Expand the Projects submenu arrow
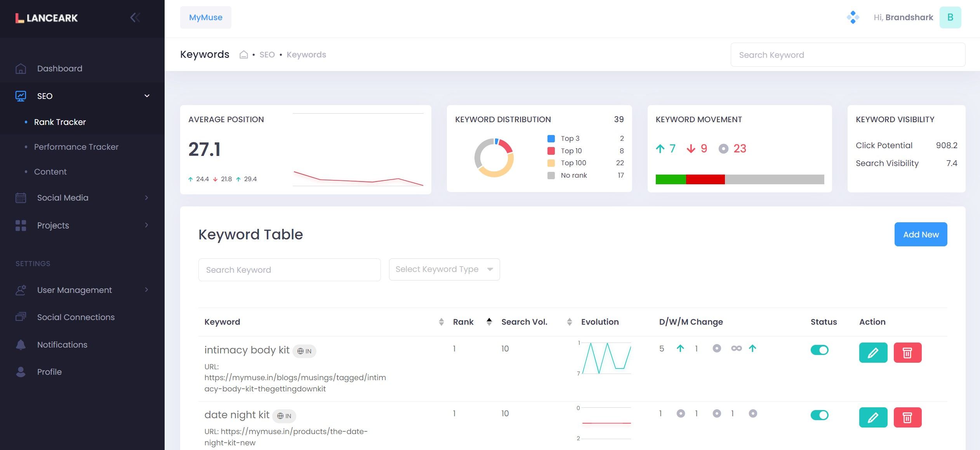 click(146, 225)
